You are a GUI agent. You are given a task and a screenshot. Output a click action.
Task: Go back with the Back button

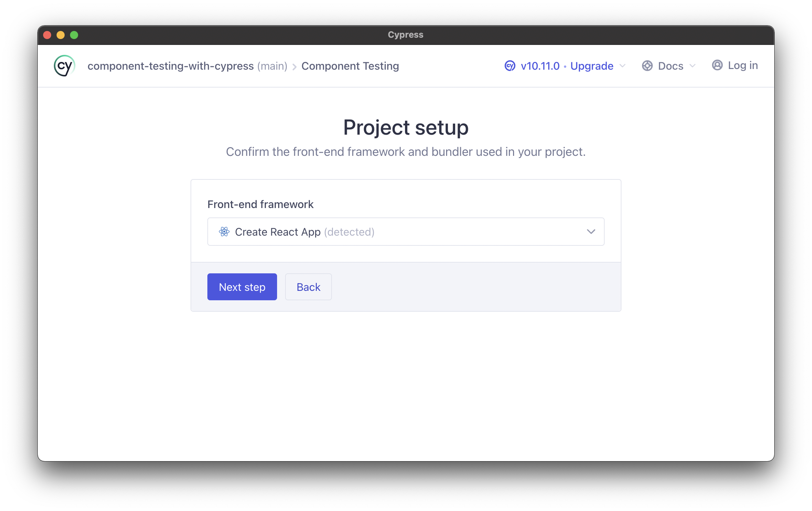(308, 287)
